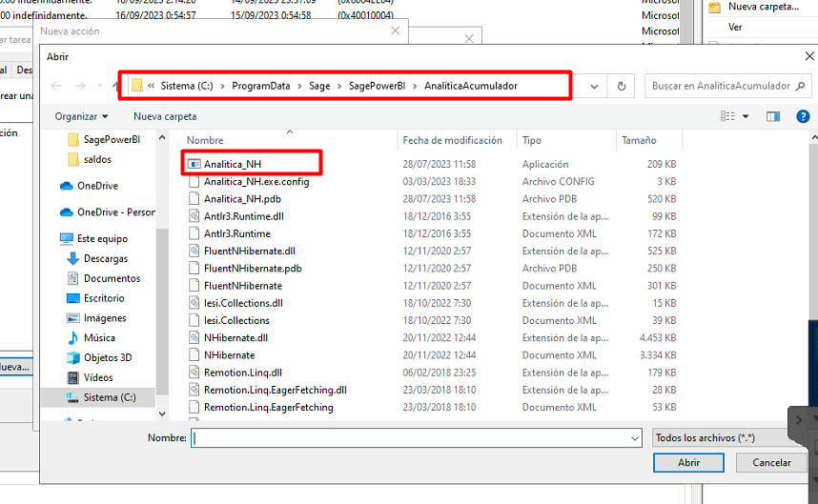Click Nueva carpeta toolbar button
This screenshot has height=504, width=818.
[x=165, y=116]
